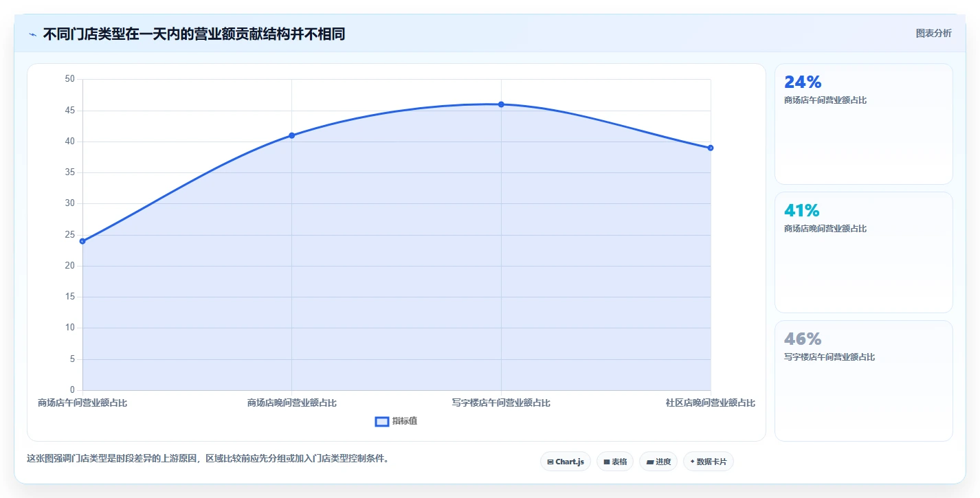Click the 写字楼店午间营业额占比 data point at 46
980x498 pixels.
coord(501,104)
